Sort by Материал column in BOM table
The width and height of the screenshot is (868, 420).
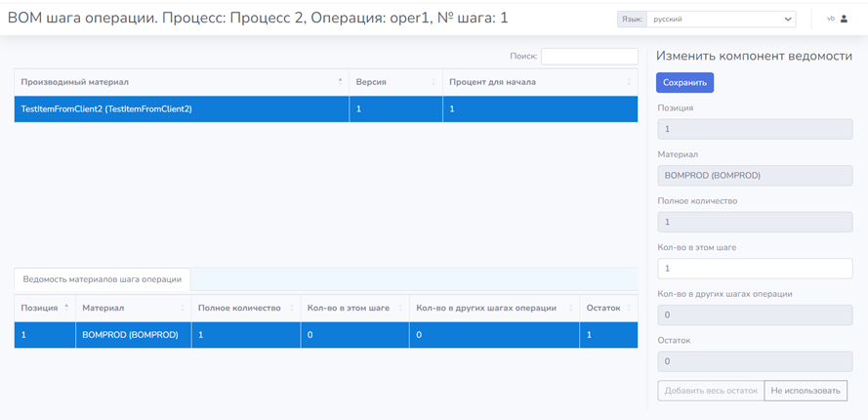(x=134, y=308)
